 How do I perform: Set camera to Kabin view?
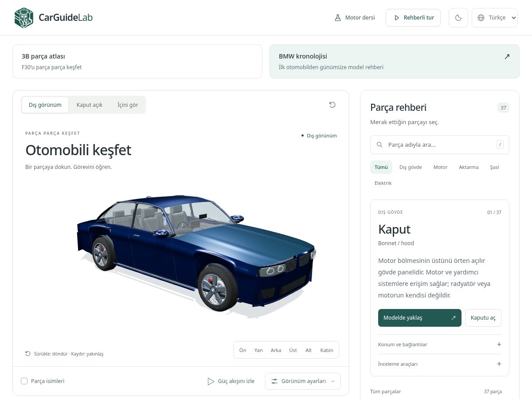(x=327, y=350)
